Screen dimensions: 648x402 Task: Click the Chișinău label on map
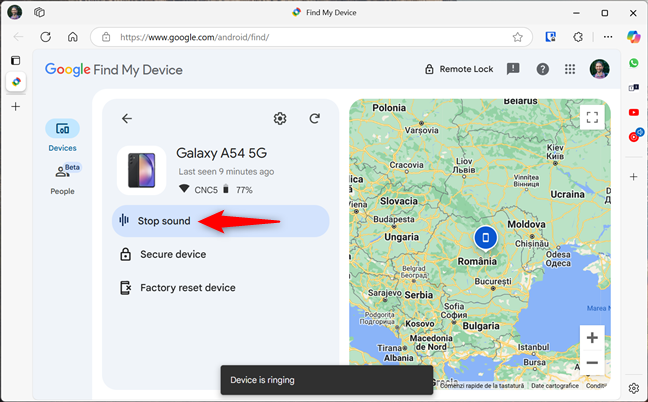pos(531,244)
